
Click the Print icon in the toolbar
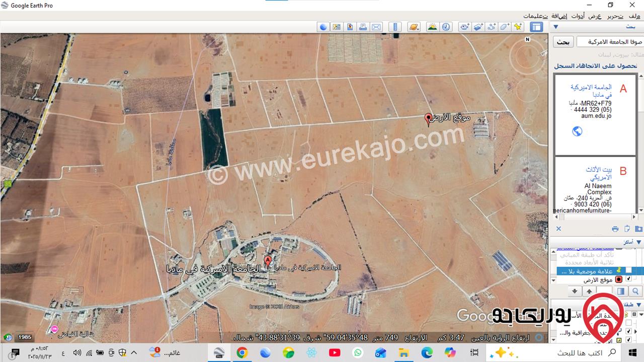point(363,27)
